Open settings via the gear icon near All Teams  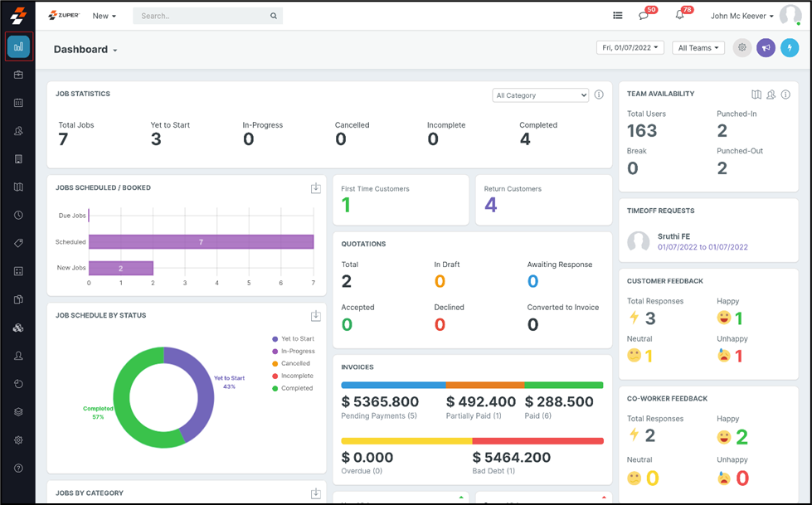tap(741, 47)
